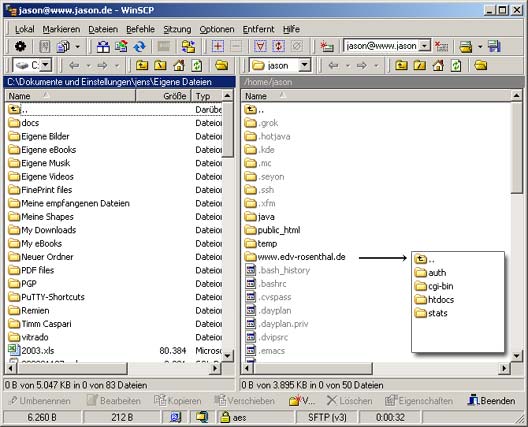
Task: Go to the remote parent directory icon
Action: (x=401, y=65)
